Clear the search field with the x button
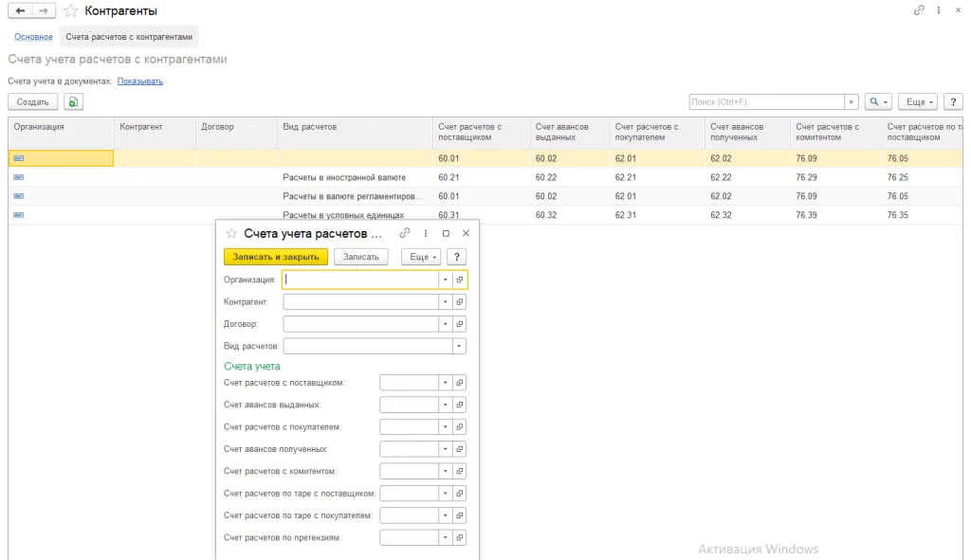This screenshot has width=971, height=560. [852, 102]
